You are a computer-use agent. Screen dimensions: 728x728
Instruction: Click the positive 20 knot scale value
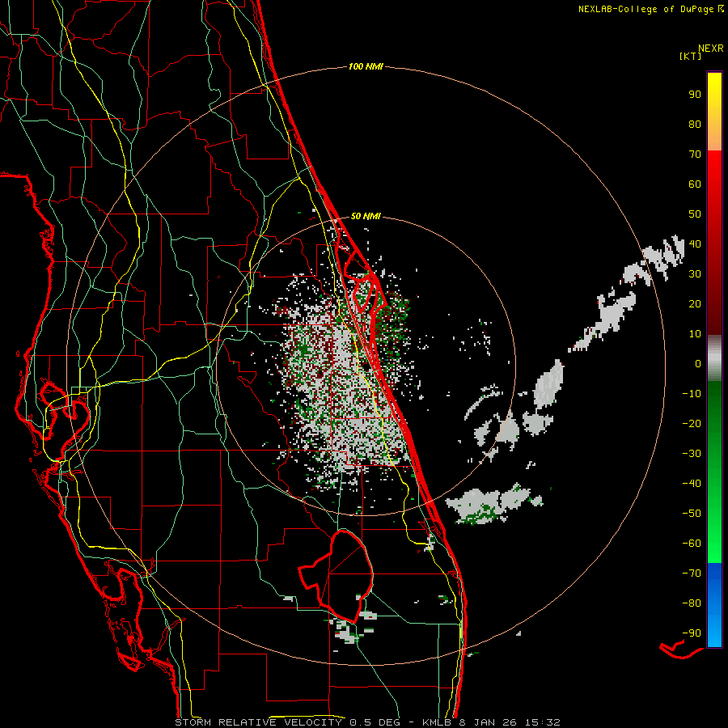click(695, 303)
